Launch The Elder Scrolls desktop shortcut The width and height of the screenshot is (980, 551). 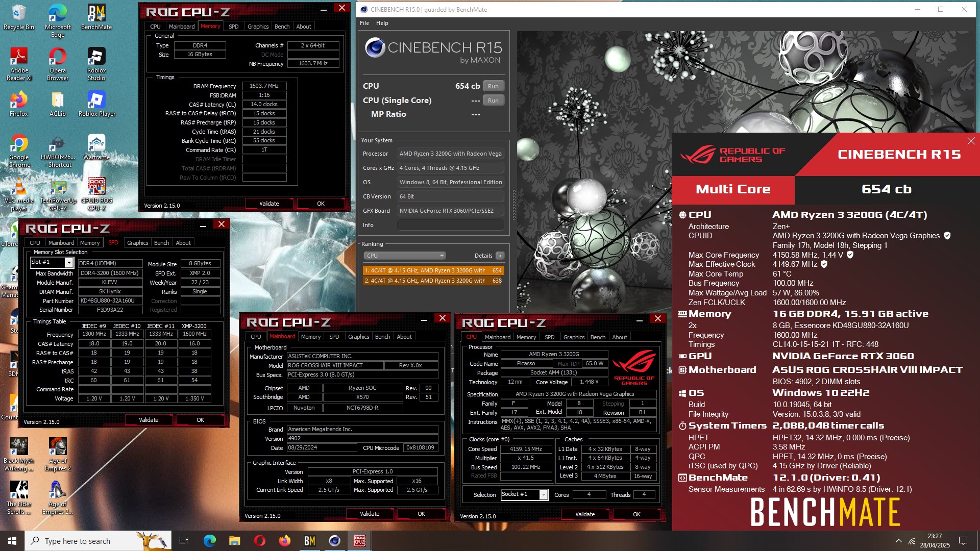tap(19, 498)
